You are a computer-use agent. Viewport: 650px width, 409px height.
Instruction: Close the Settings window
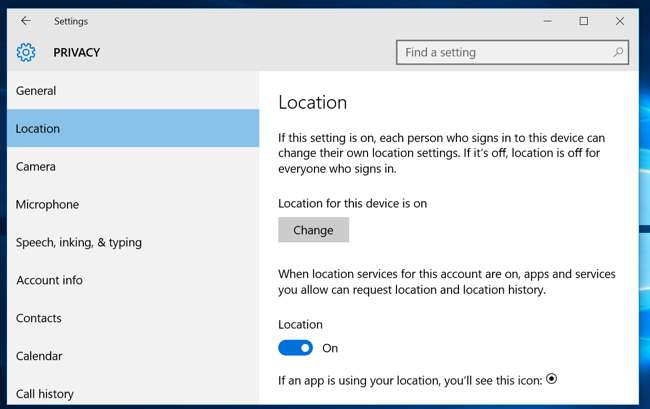tap(620, 21)
